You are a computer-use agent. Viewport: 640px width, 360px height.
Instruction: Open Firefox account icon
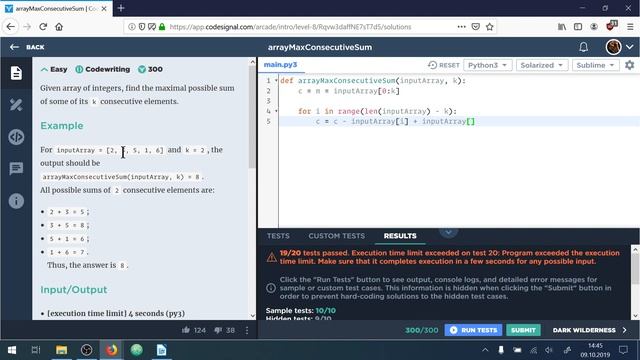[x=594, y=27]
